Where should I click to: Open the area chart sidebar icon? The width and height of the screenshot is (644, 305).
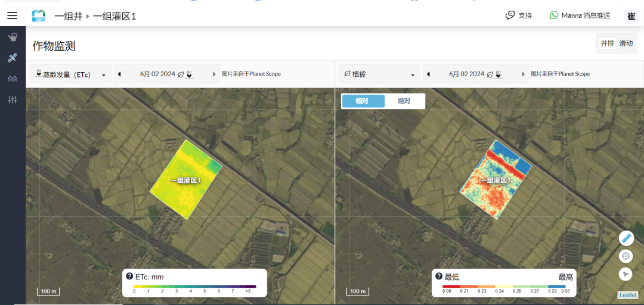click(x=13, y=79)
